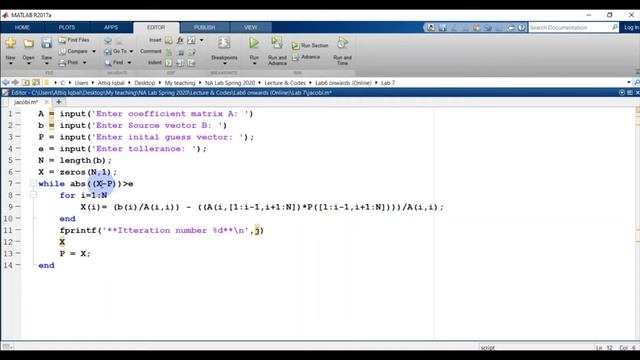Click the up one folder icon
The width and height of the screenshot is (640, 360).
tap(26, 82)
